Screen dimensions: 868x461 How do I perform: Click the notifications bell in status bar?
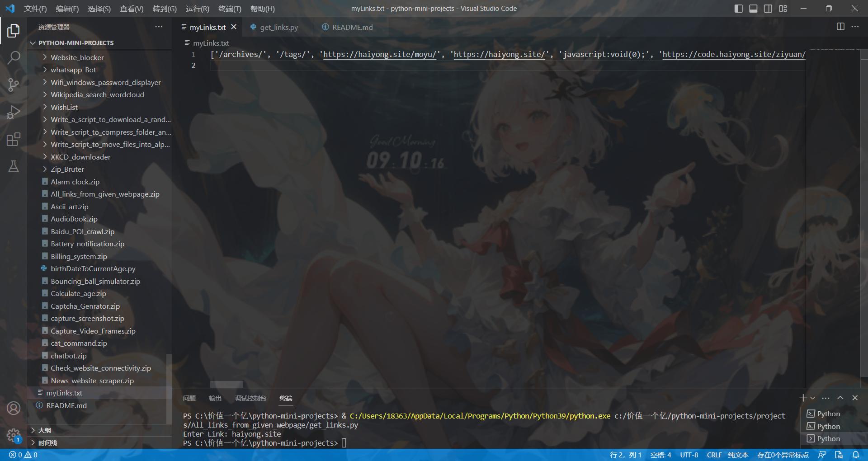[856, 455]
